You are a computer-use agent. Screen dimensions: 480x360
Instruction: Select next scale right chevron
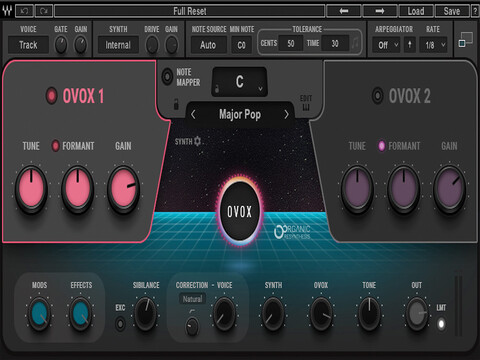click(286, 115)
